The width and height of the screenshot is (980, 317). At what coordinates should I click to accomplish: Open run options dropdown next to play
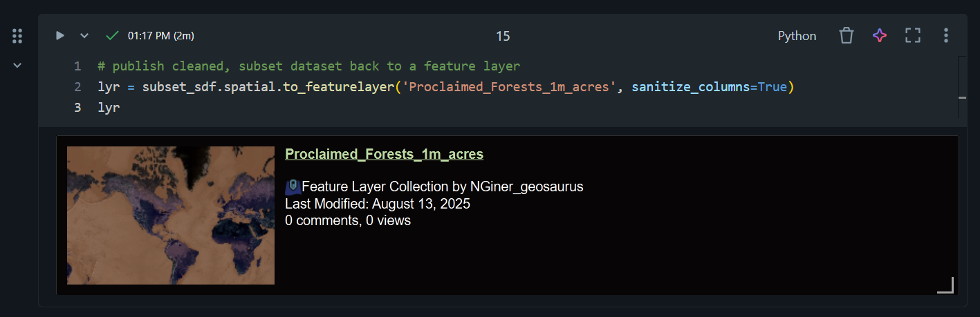click(84, 36)
